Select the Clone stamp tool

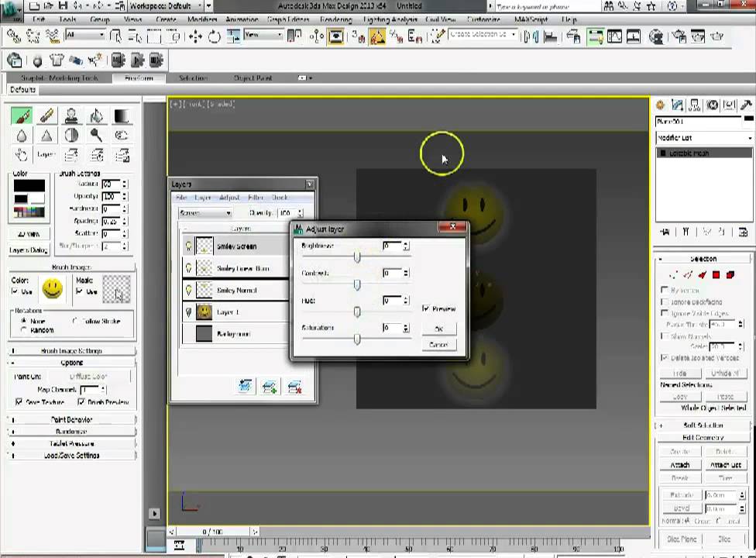click(x=71, y=115)
